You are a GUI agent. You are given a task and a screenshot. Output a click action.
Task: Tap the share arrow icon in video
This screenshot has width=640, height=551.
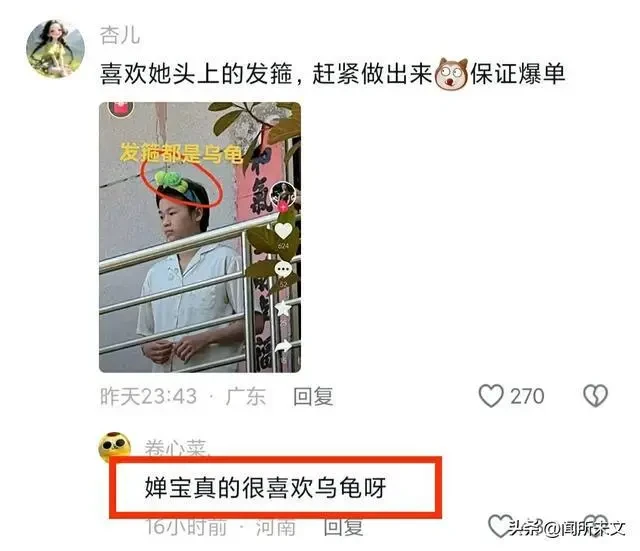(283, 346)
